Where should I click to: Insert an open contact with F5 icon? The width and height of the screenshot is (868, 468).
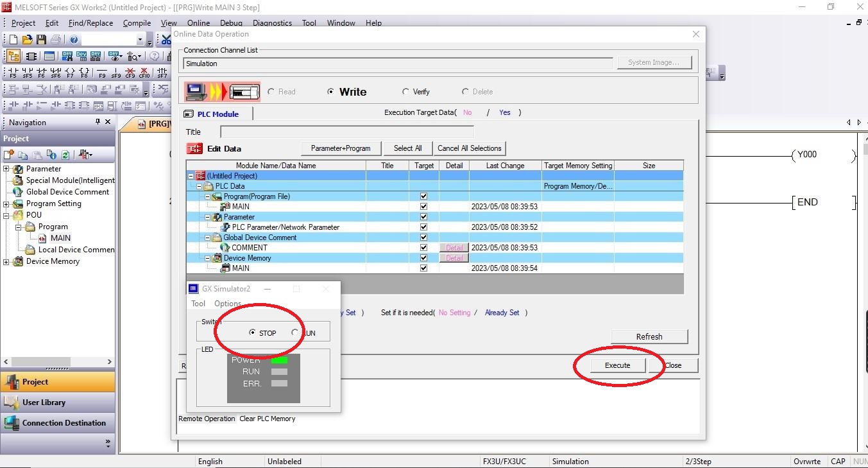click(13, 73)
